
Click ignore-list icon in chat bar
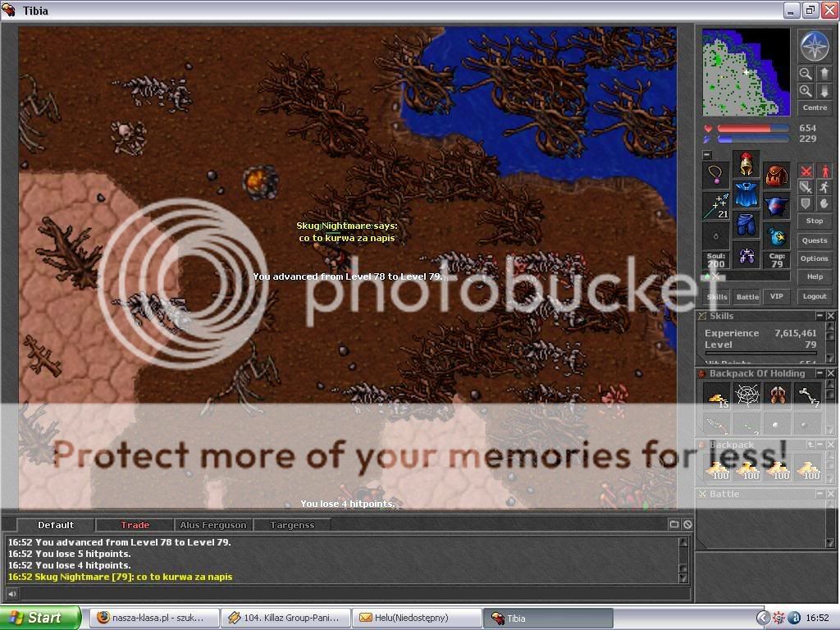(x=688, y=524)
